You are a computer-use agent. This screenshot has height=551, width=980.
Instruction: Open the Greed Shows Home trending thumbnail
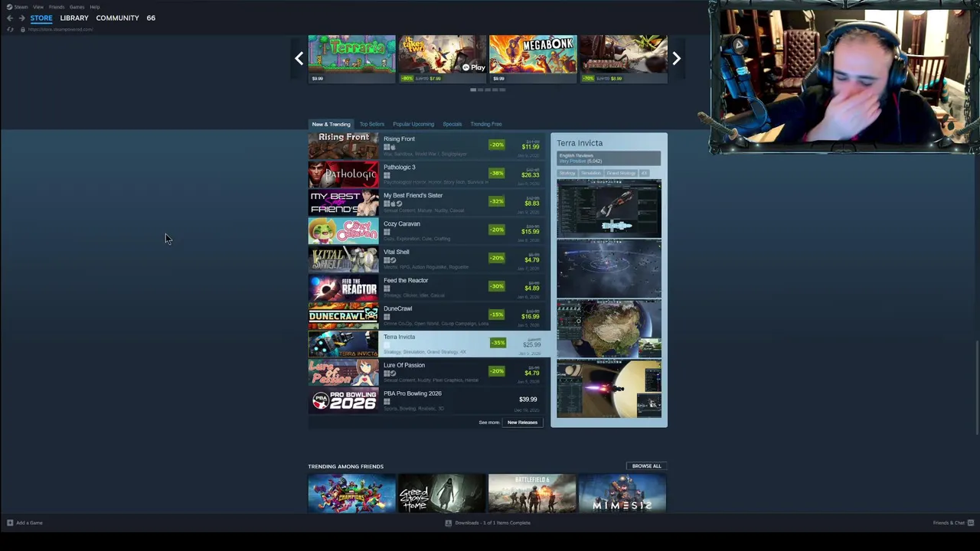click(x=442, y=493)
